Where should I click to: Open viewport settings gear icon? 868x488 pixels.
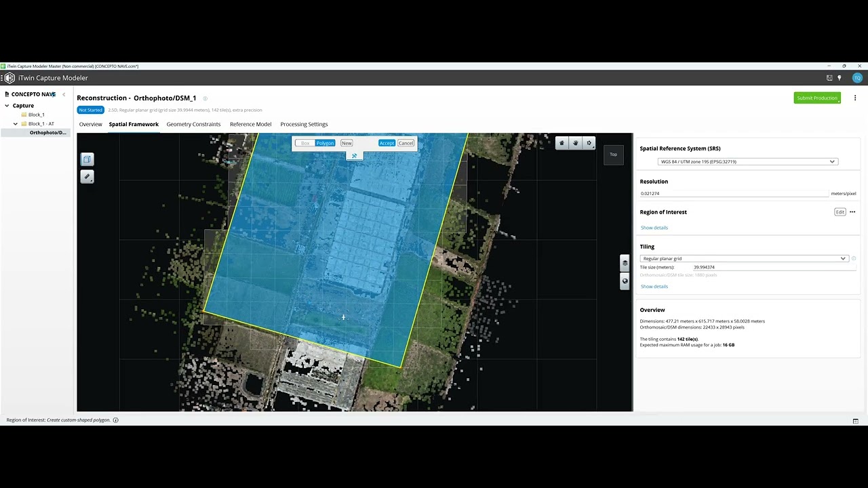click(x=589, y=143)
